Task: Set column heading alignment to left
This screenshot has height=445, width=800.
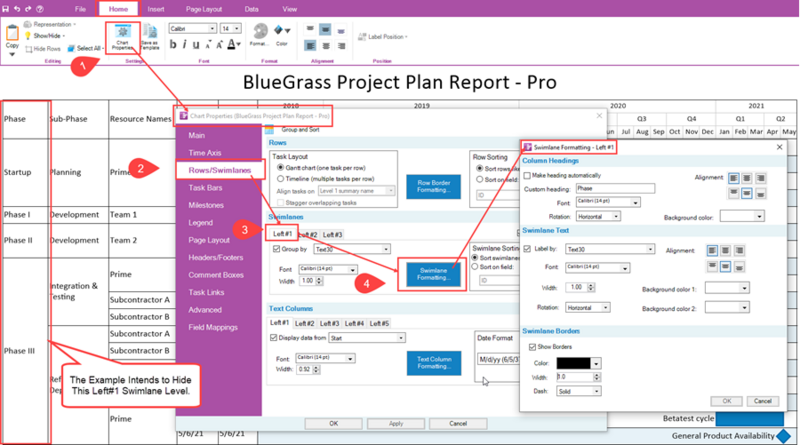Action: pos(734,178)
